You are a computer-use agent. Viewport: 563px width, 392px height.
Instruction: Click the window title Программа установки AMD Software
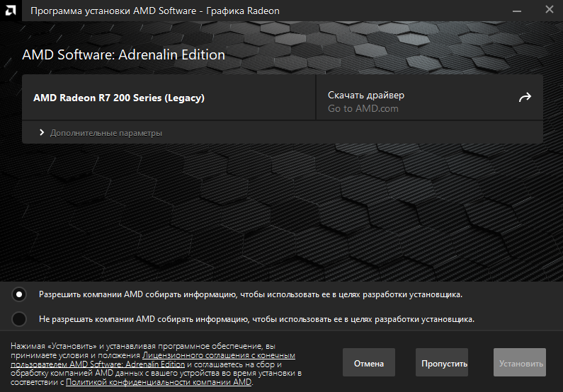155,11
